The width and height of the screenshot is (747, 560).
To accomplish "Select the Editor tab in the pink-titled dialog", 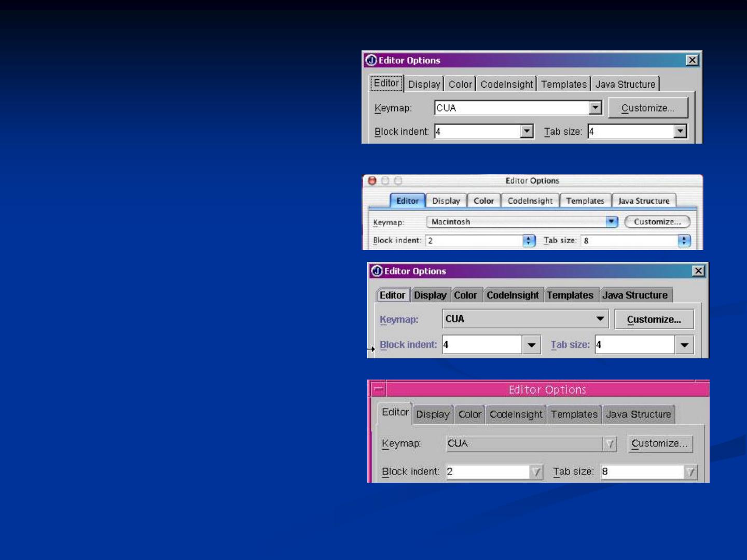I will point(395,413).
